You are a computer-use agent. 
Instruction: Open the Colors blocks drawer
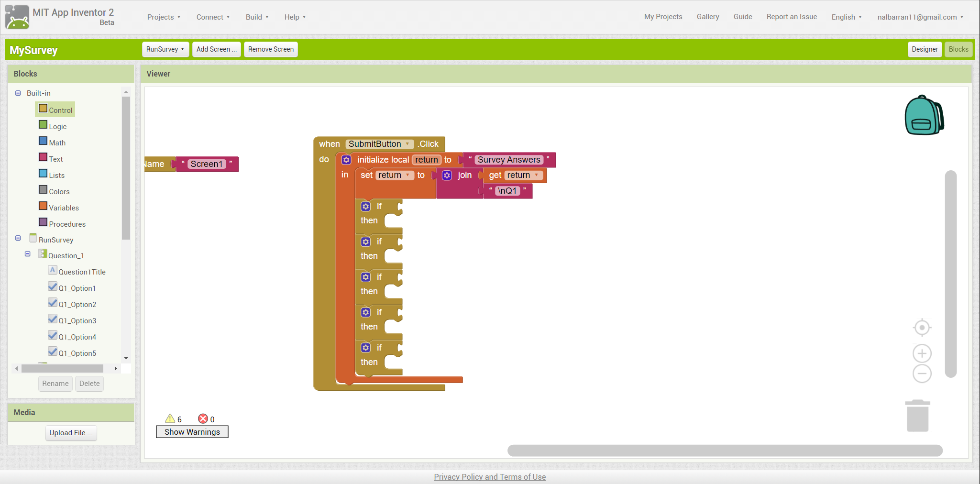click(54, 191)
